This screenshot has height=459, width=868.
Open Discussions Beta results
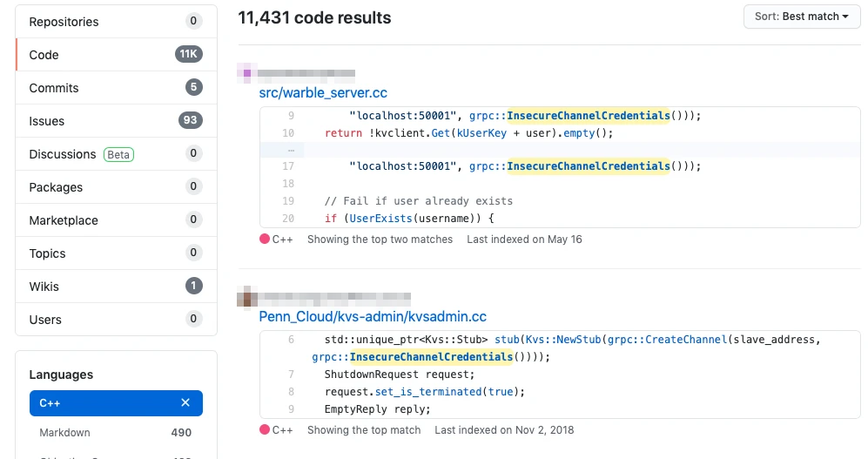(63, 154)
